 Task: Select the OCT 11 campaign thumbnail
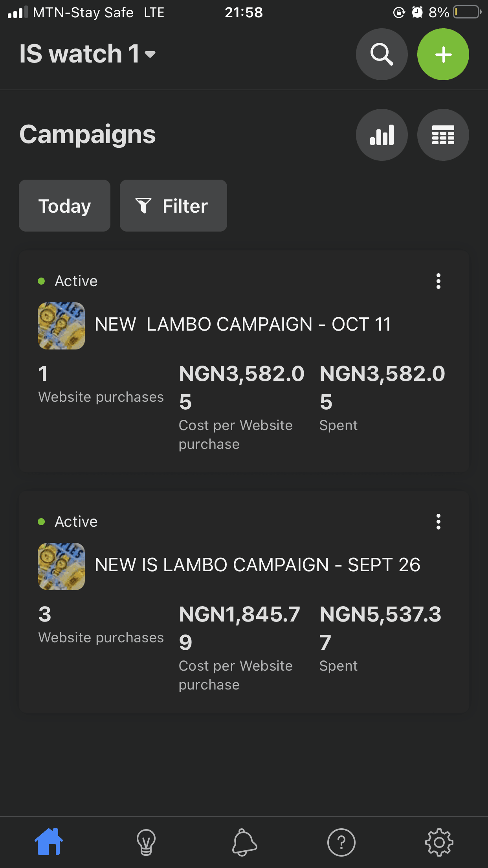pyautogui.click(x=61, y=326)
